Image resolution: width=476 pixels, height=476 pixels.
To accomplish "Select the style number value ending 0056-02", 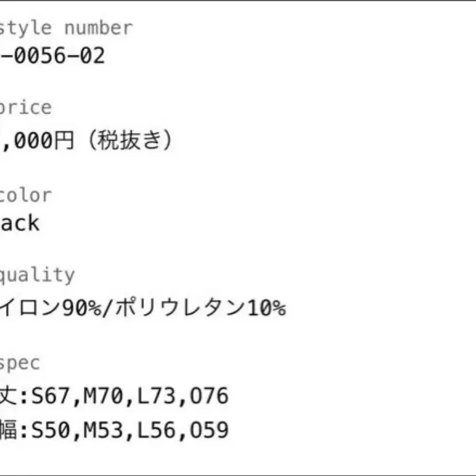I will click(x=53, y=56).
